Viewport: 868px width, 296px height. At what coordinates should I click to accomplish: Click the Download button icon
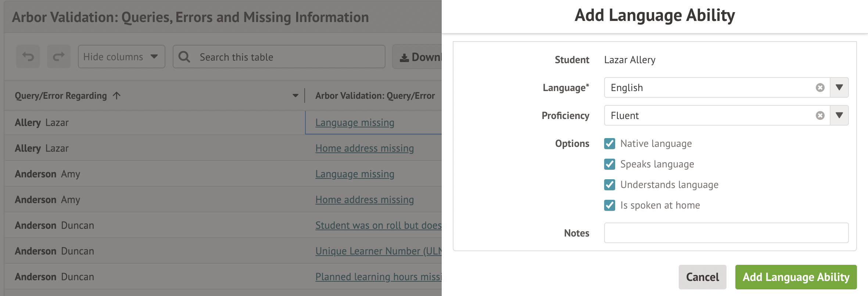click(x=404, y=57)
